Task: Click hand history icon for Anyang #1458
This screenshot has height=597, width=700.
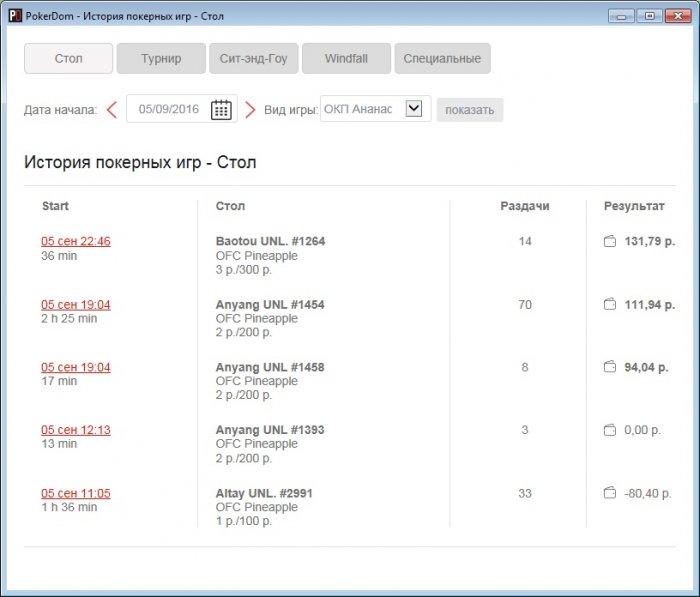Action: click(610, 367)
